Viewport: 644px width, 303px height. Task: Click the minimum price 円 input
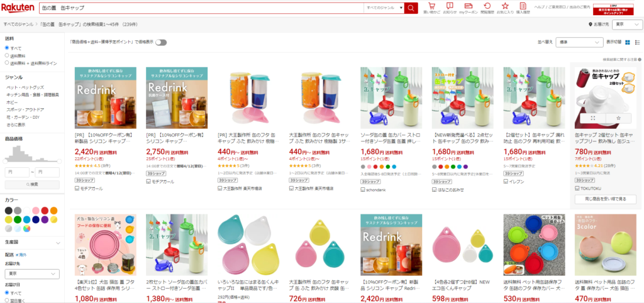pos(17,172)
